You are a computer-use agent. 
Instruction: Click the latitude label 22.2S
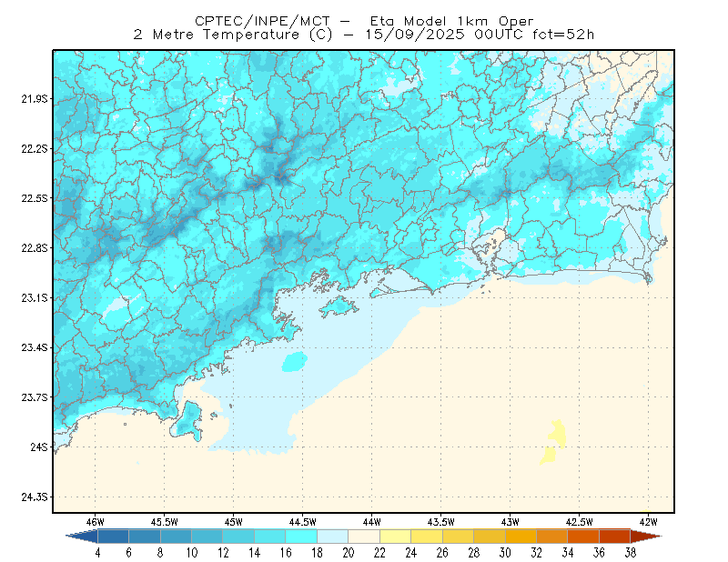[35, 148]
